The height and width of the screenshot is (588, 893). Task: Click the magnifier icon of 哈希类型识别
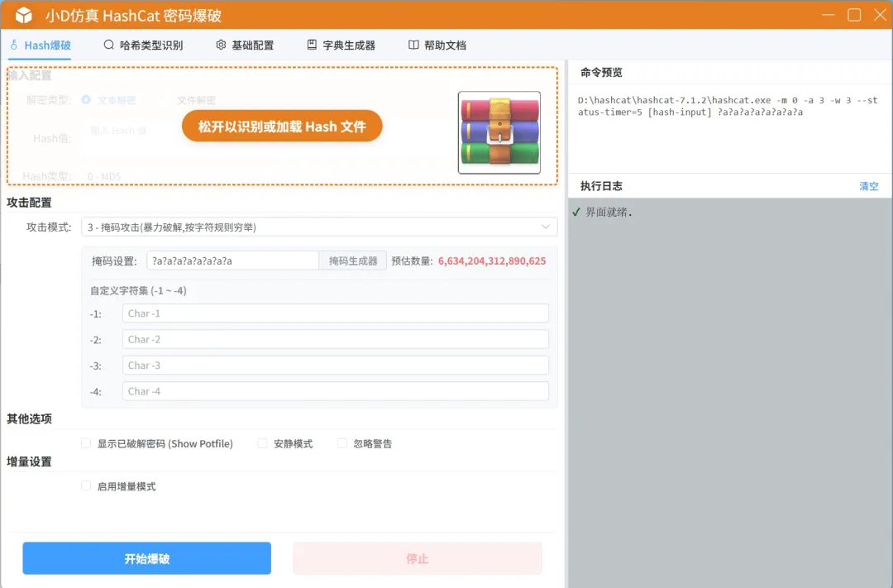click(108, 45)
